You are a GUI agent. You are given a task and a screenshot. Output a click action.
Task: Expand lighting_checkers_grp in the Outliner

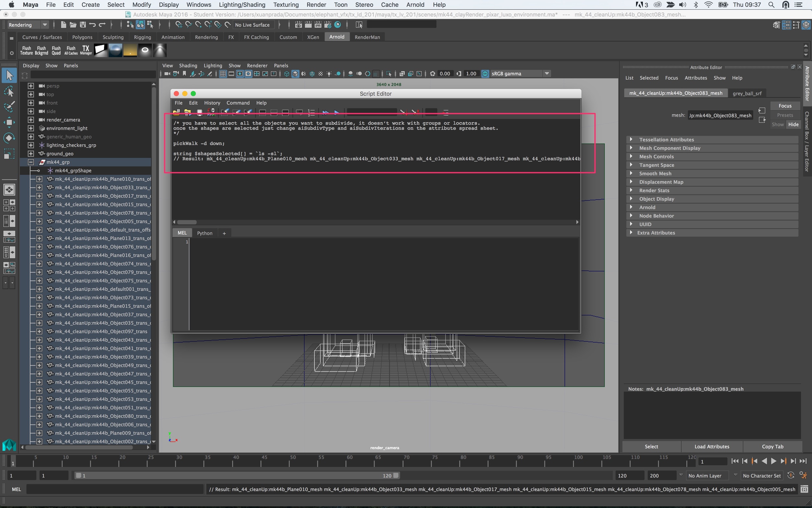click(x=31, y=145)
